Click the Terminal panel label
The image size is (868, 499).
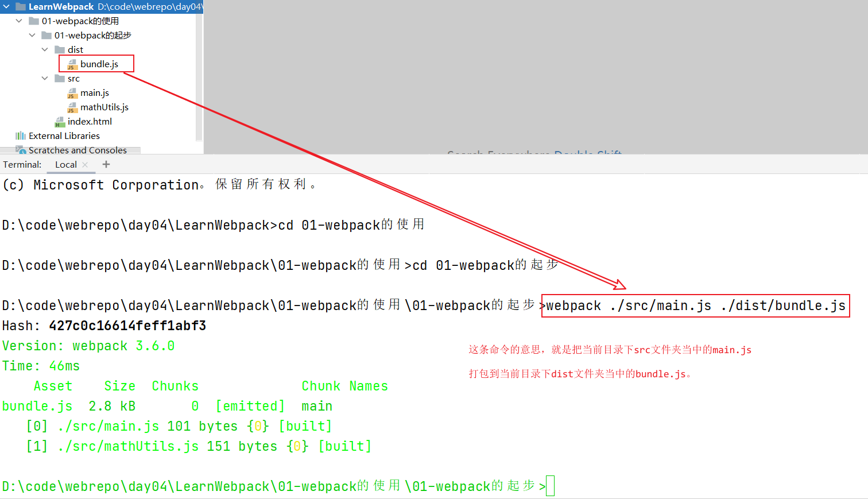[x=22, y=164]
